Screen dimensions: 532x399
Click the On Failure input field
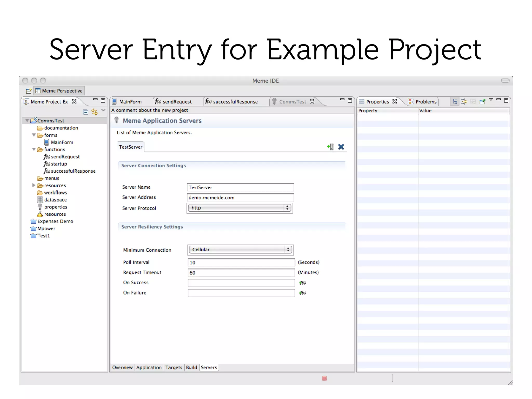point(241,293)
